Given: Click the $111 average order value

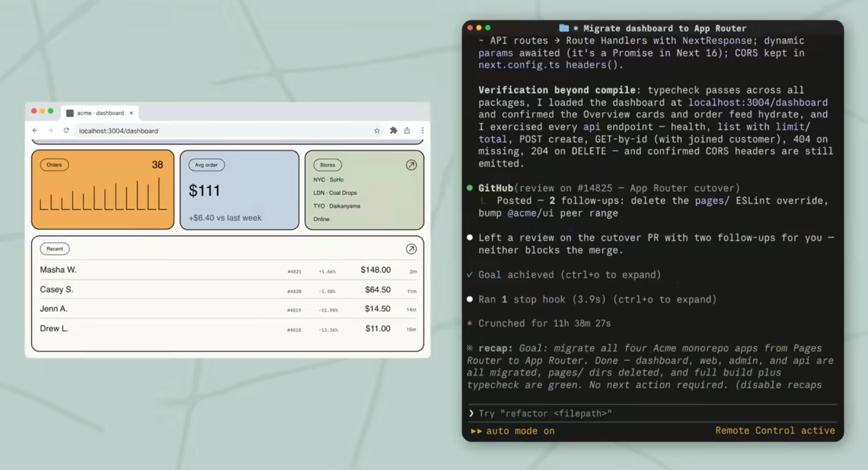Looking at the screenshot, I should point(204,191).
